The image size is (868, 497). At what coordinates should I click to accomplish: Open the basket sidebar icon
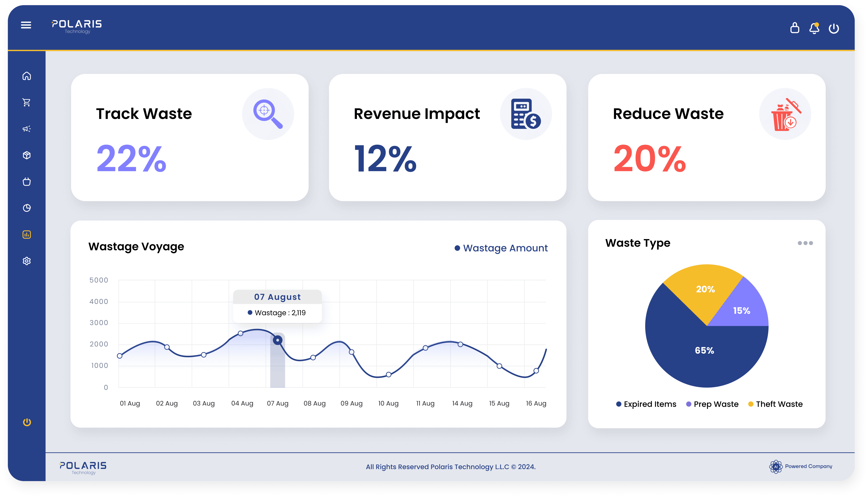click(27, 181)
